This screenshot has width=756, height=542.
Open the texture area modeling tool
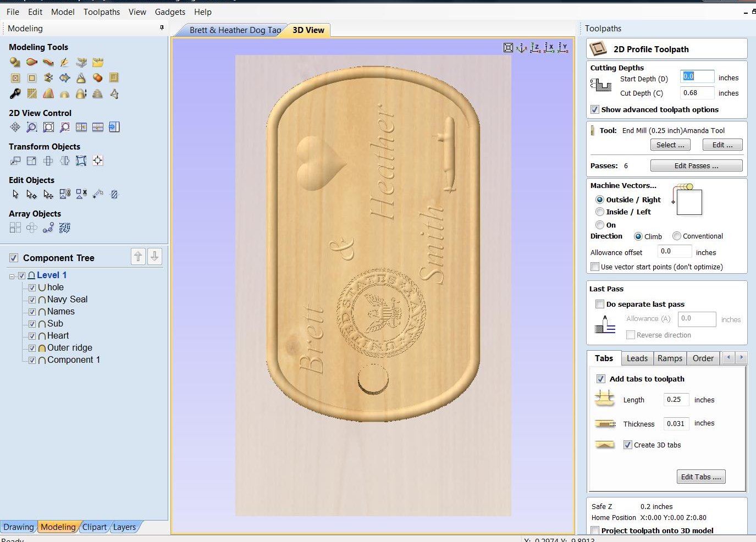(32, 93)
